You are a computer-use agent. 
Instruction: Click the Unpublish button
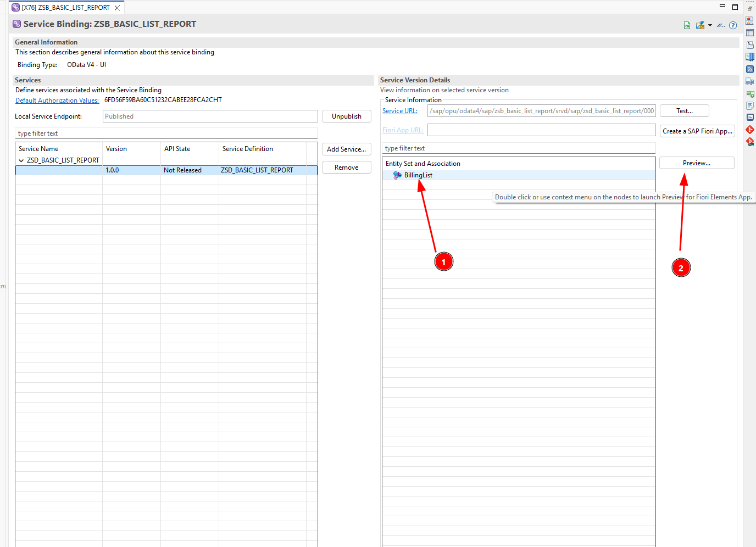click(347, 116)
